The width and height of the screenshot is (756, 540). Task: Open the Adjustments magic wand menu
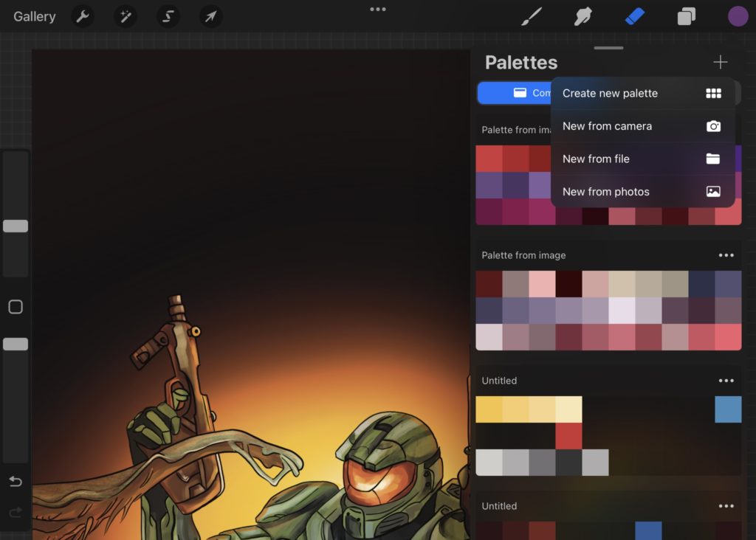click(126, 16)
